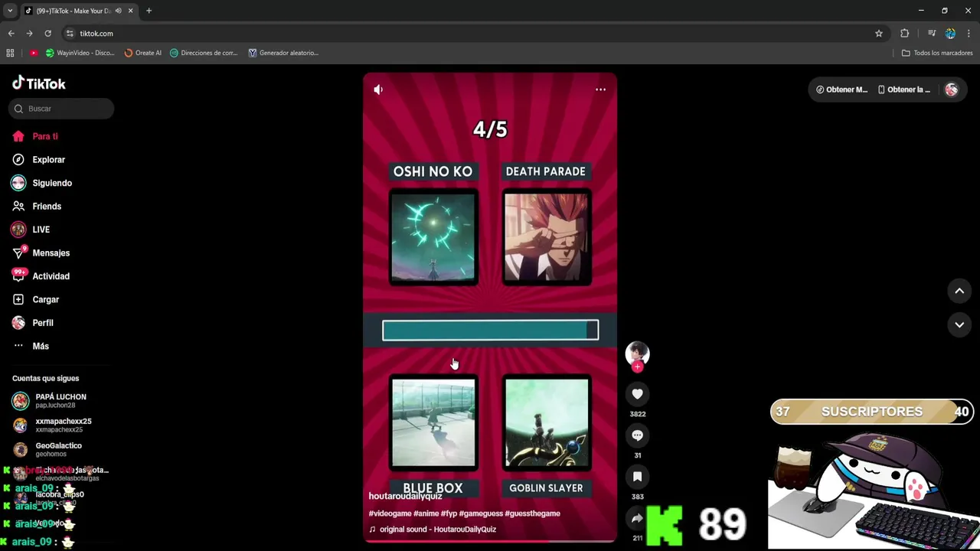Click the TikTok logo
Viewport: 980px width, 551px height.
coord(39,83)
